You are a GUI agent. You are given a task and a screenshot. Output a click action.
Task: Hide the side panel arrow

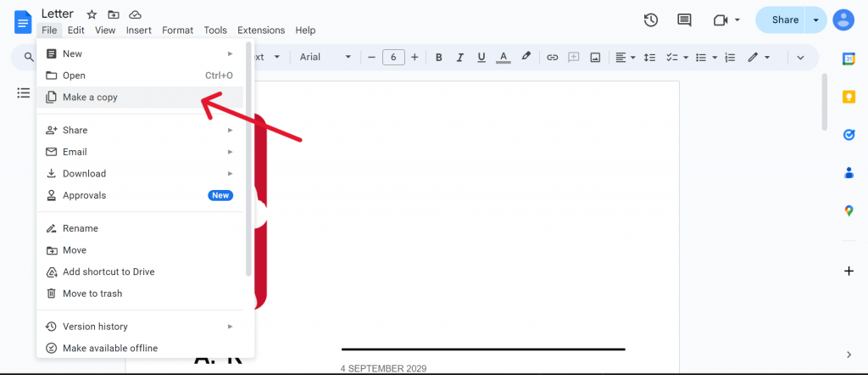click(x=849, y=355)
